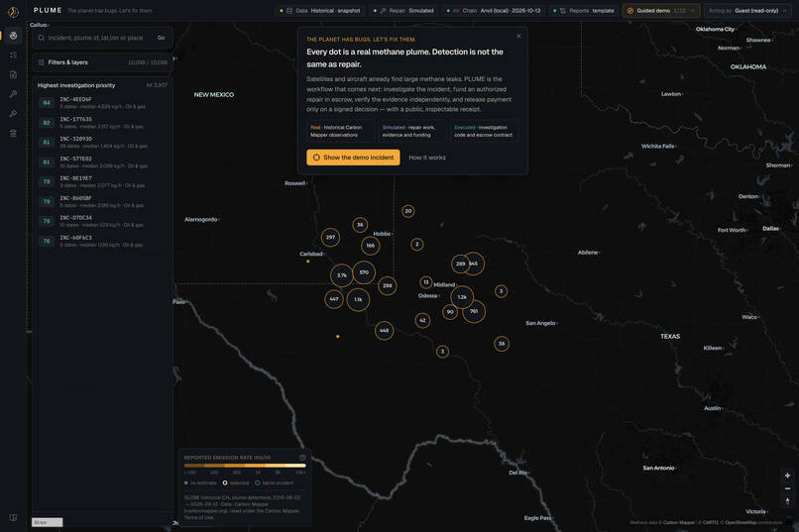Select incident INC-8E19E7 in priority list
Viewport: 799px width, 532px height.
(x=102, y=181)
